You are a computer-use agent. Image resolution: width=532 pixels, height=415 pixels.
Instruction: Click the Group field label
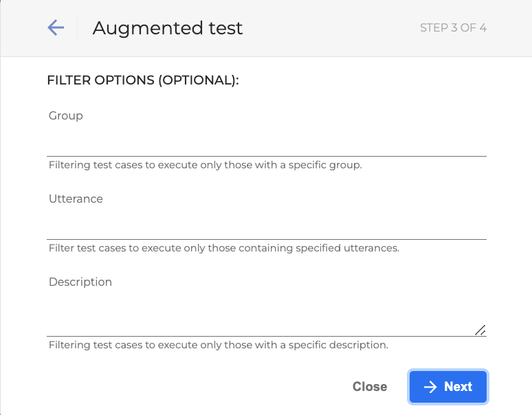click(66, 116)
